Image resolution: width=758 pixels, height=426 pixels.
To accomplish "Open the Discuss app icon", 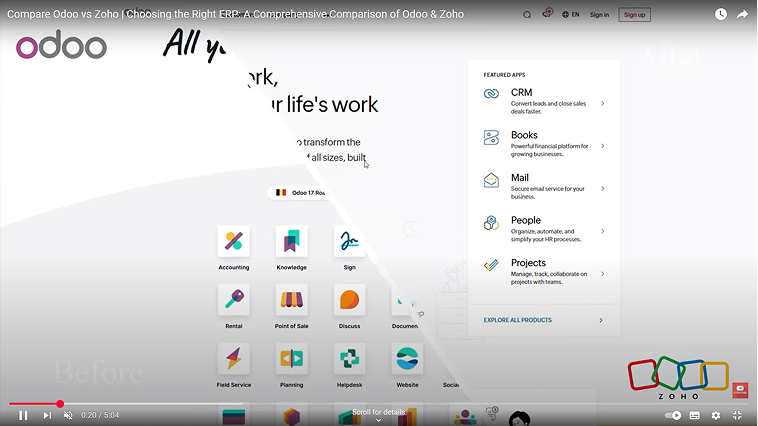I will tap(349, 300).
